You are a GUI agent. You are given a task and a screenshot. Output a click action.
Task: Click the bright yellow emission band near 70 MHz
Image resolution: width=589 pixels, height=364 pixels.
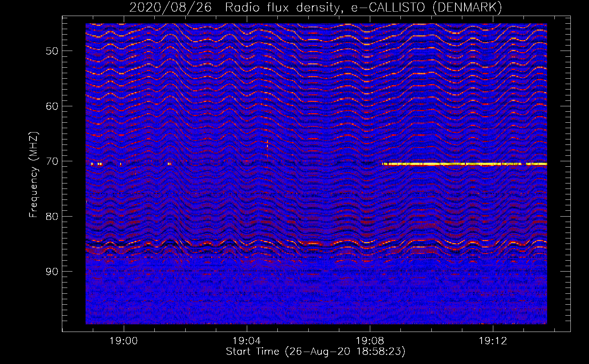[x=465, y=164]
